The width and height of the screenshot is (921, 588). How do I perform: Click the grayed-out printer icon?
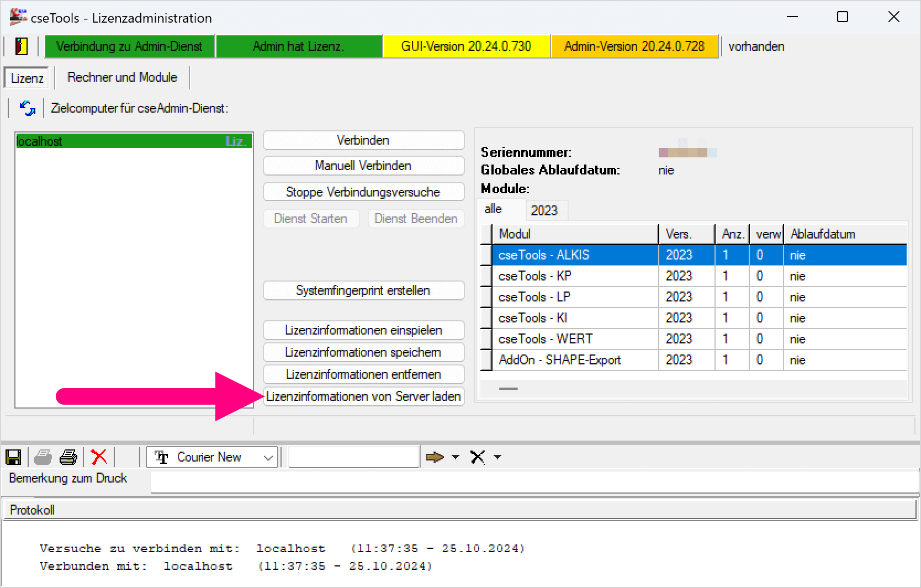click(x=43, y=457)
